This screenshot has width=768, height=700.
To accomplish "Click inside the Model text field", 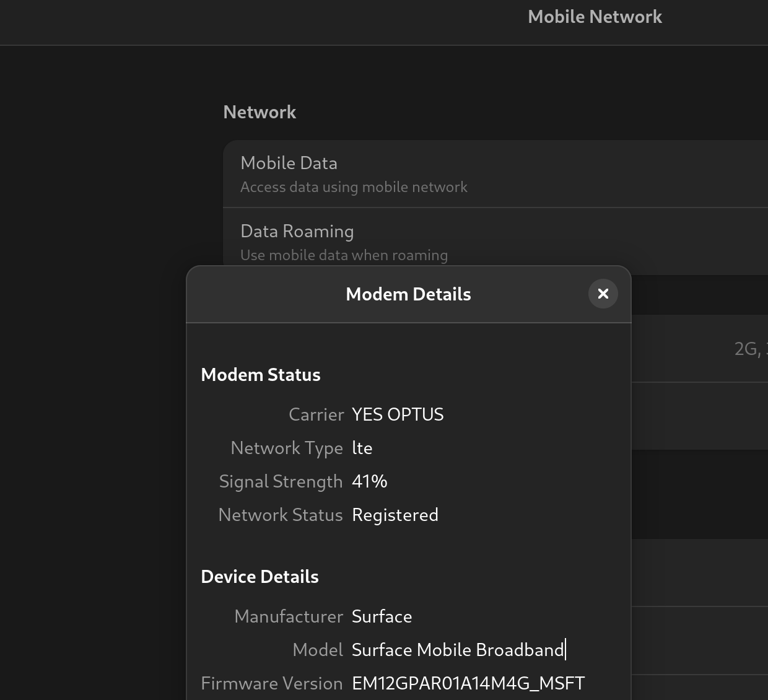I will 458,650.
